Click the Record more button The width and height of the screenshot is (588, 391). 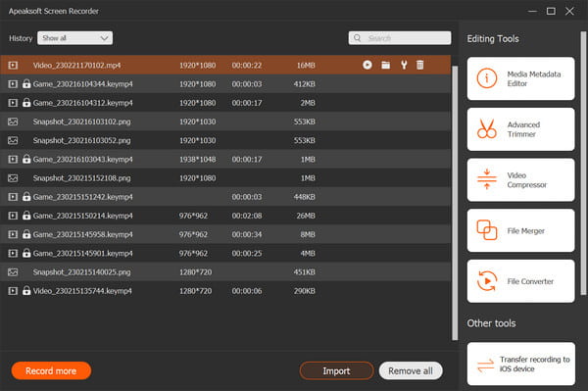tap(51, 370)
